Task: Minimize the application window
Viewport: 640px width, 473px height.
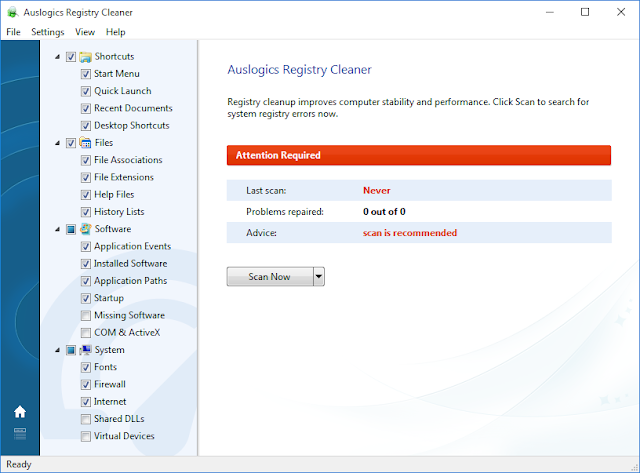Action: click(550, 12)
